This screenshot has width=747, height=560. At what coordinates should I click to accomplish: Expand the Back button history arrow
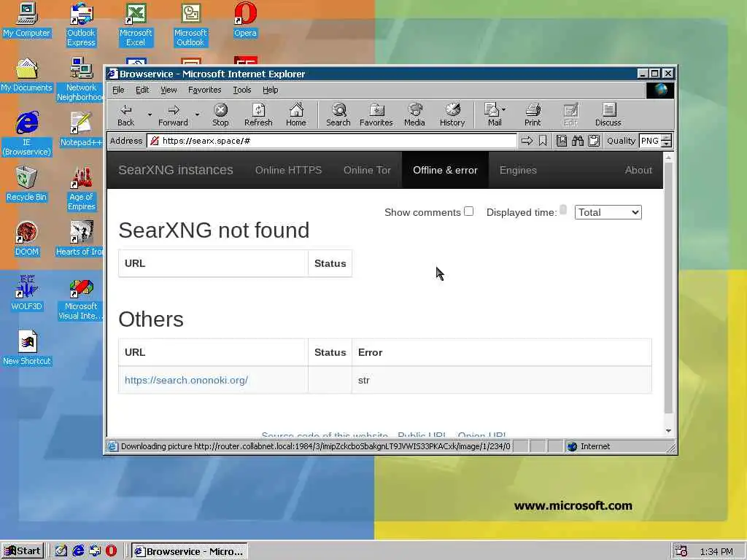(150, 114)
